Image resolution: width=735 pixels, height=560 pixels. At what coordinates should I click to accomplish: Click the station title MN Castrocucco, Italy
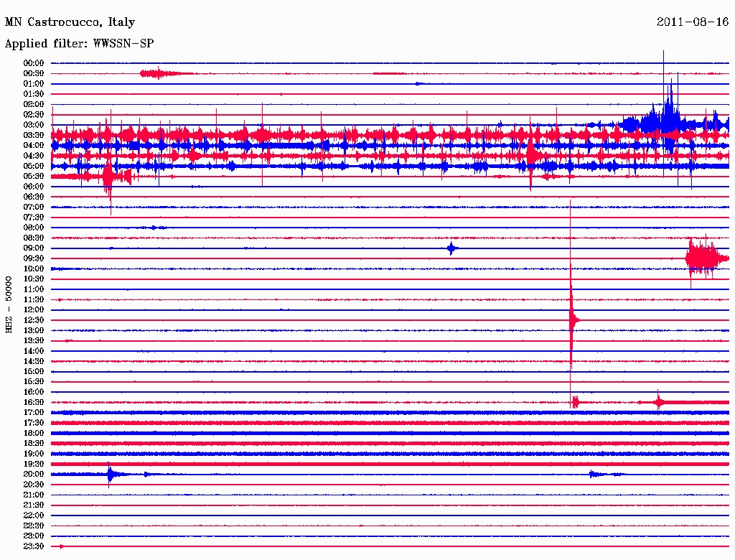click(70, 22)
